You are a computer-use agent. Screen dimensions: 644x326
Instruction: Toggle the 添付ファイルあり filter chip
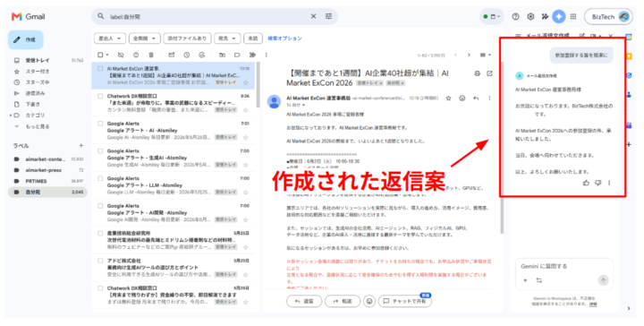click(187, 39)
